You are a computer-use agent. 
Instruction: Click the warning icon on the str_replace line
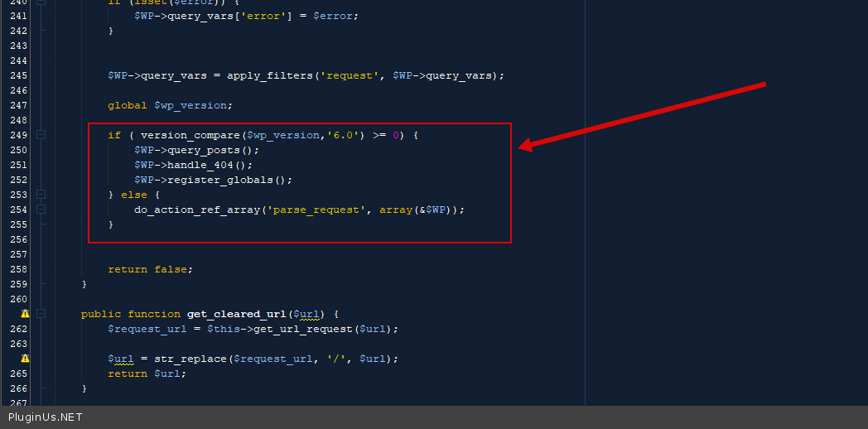pyautogui.click(x=25, y=359)
